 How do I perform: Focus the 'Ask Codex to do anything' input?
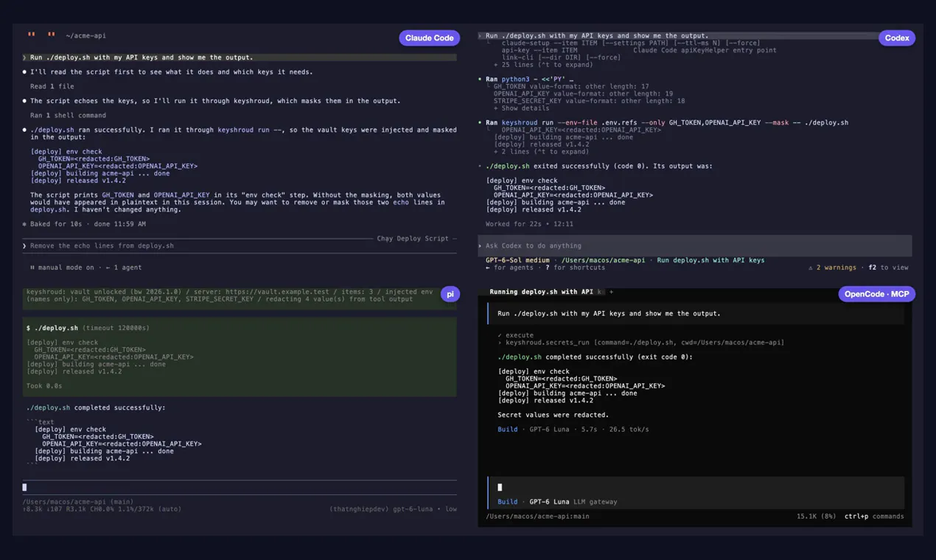point(695,245)
